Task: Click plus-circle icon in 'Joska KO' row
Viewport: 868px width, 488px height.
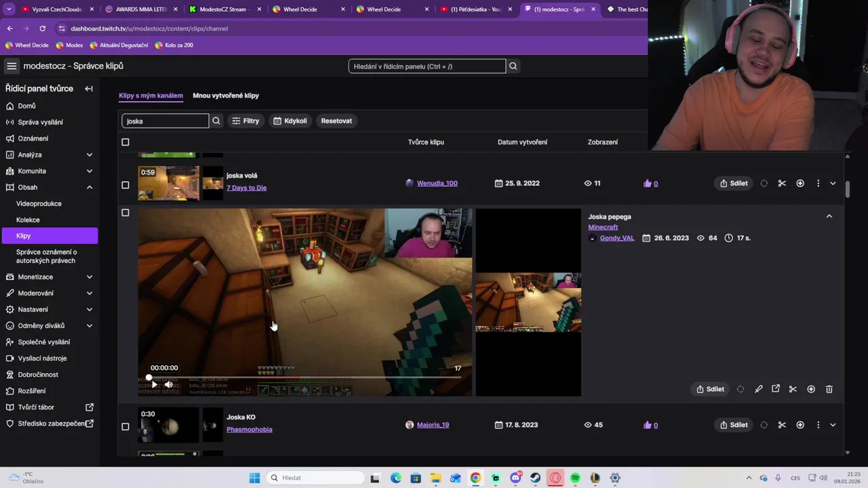Action: (x=800, y=425)
